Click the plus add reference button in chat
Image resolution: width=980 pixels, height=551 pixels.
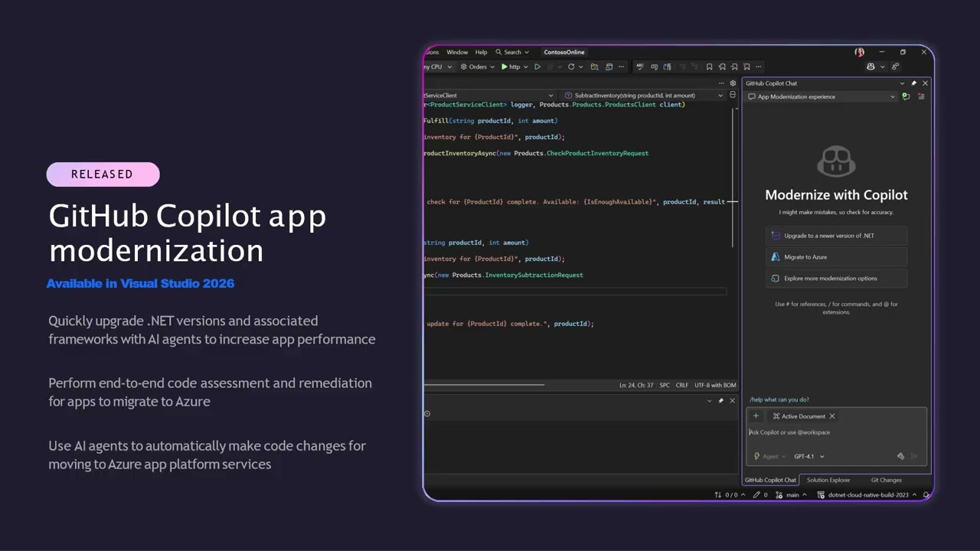[756, 416]
